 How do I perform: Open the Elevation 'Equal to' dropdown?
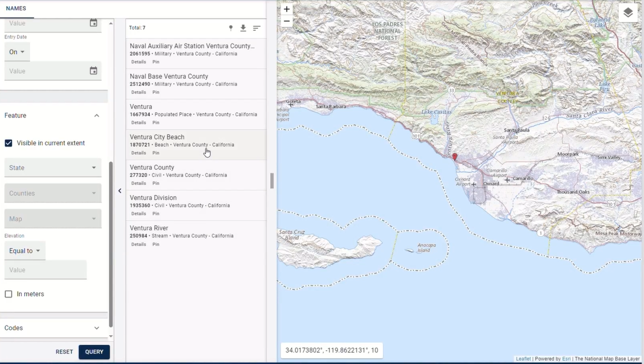[24, 250]
